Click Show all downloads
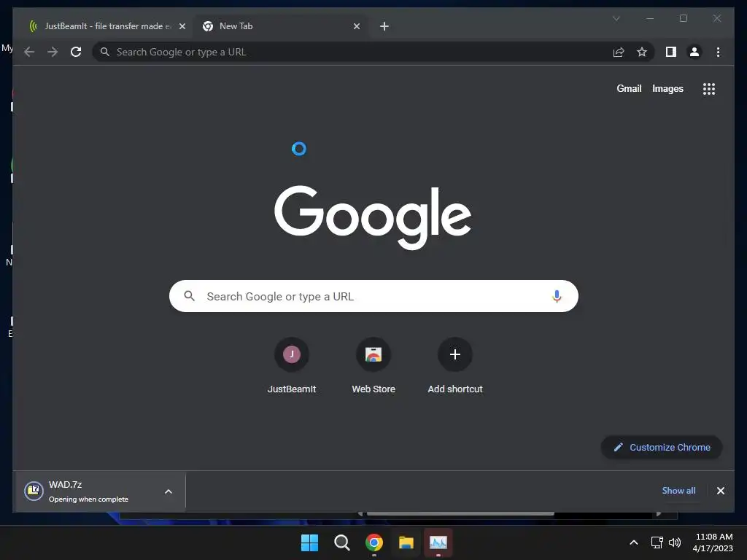 [678, 491]
